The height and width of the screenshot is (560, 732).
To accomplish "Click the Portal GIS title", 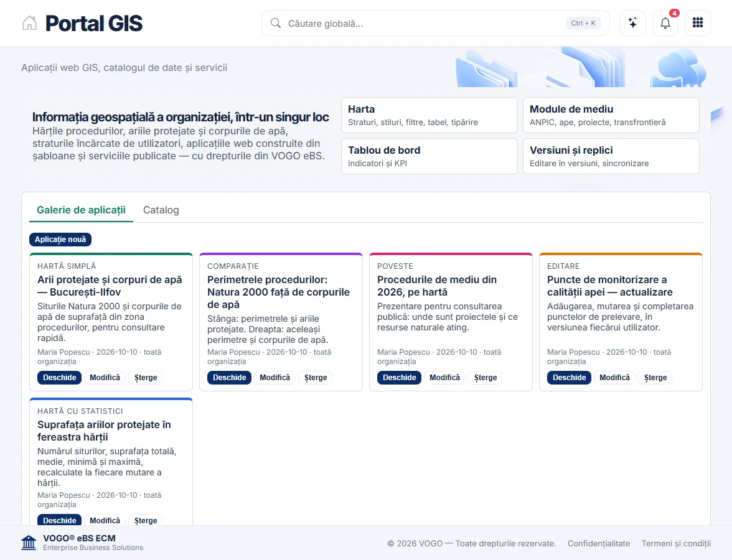I will (94, 24).
